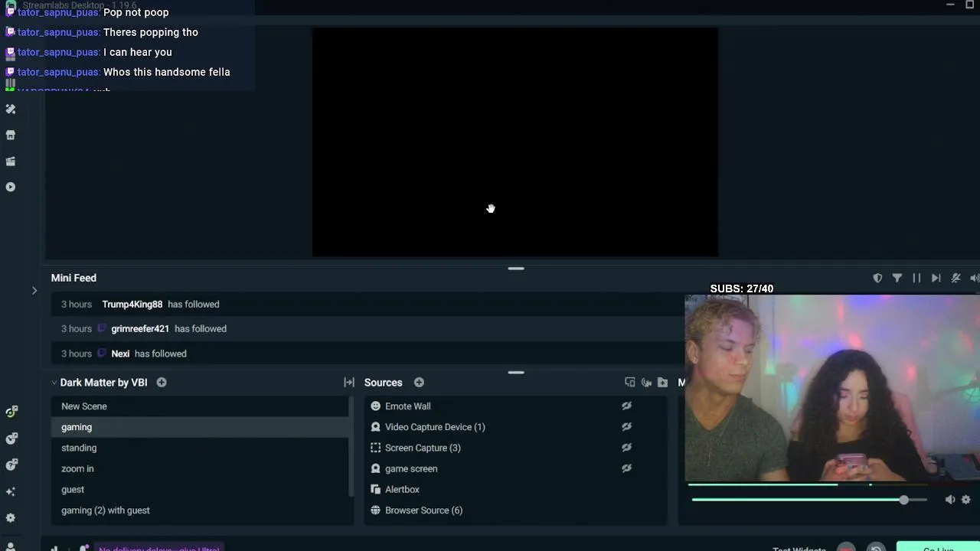Click the Go Live button

pyautogui.click(x=938, y=546)
